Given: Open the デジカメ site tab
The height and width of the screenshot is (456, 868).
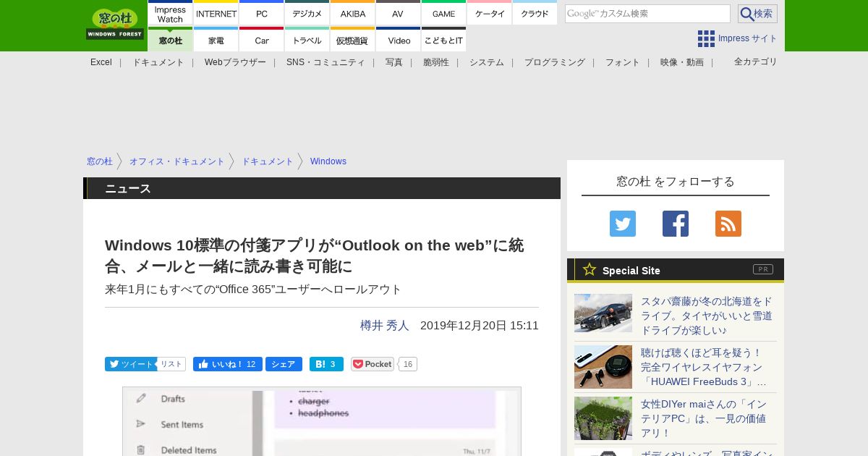Looking at the screenshot, I should pyautogui.click(x=307, y=14).
